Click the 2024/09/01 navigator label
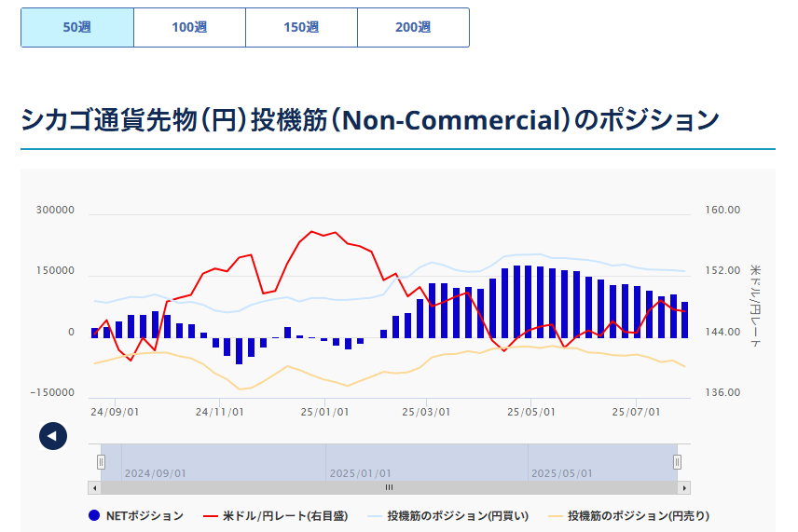The image size is (798, 532). [156, 473]
